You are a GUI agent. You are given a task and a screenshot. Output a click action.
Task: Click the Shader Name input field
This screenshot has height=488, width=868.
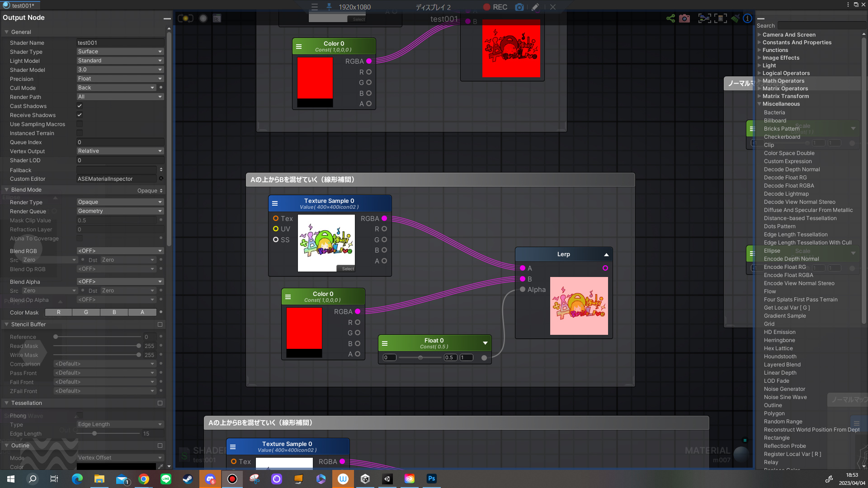(x=120, y=43)
